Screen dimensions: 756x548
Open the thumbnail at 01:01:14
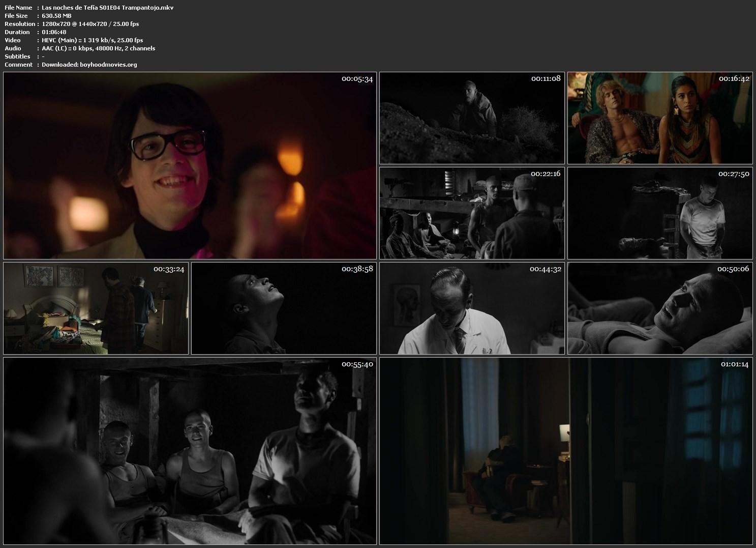pyautogui.click(x=566, y=451)
